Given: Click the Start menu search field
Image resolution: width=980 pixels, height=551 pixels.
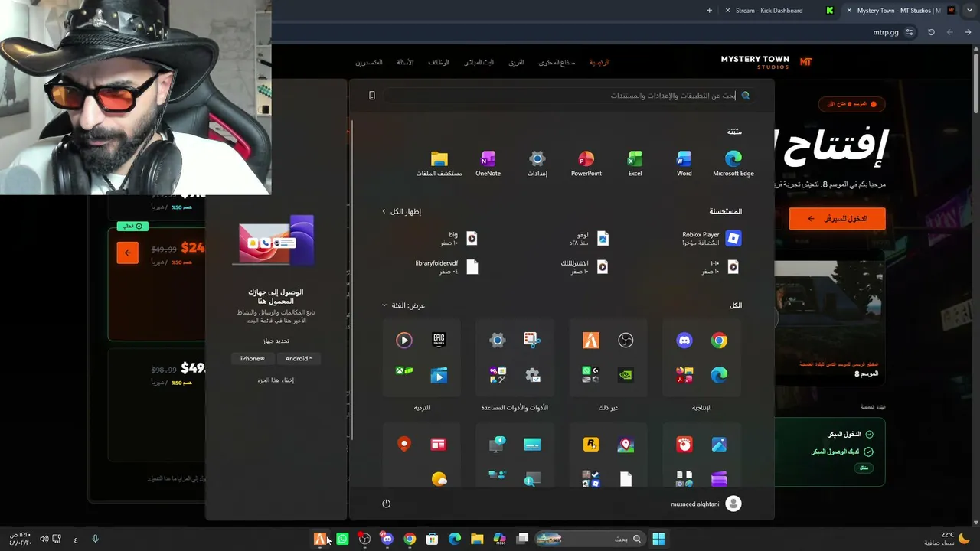Looking at the screenshot, I should 567,96.
